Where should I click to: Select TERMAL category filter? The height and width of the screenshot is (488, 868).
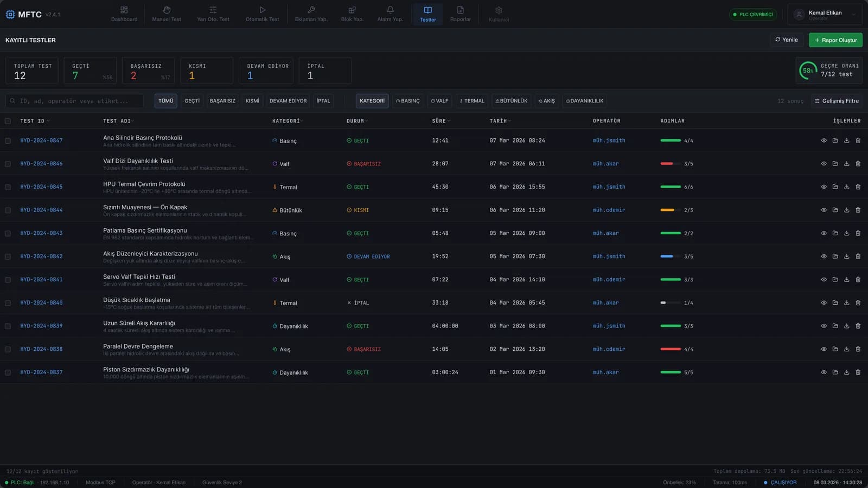click(472, 101)
